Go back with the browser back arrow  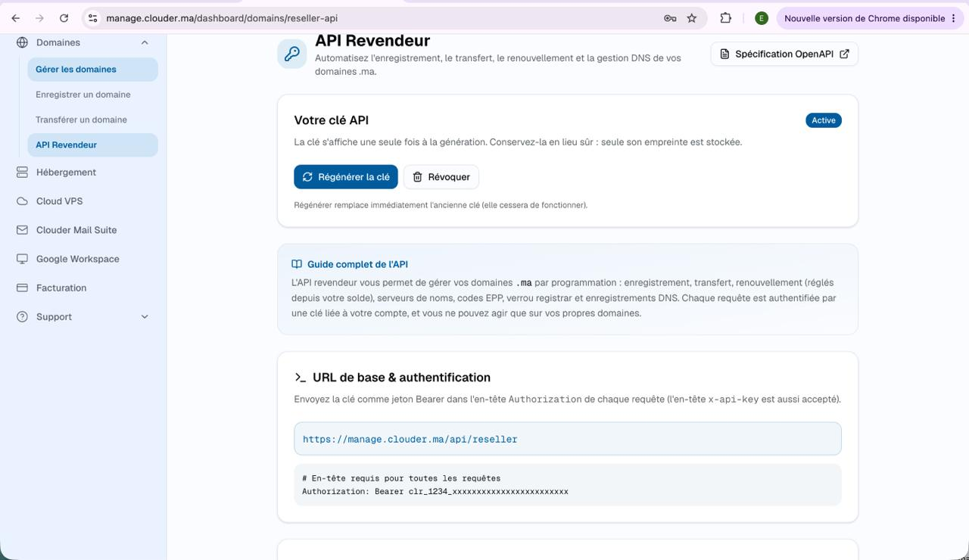pos(16,18)
